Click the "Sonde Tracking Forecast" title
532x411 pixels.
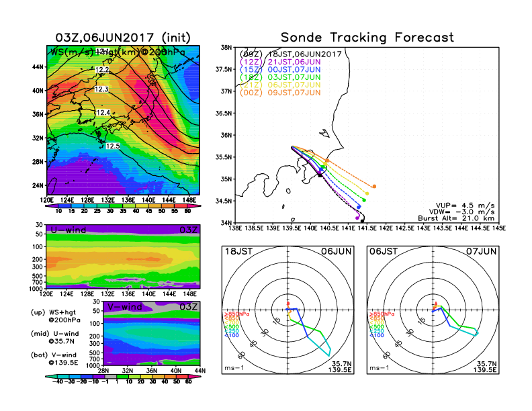coord(367,38)
